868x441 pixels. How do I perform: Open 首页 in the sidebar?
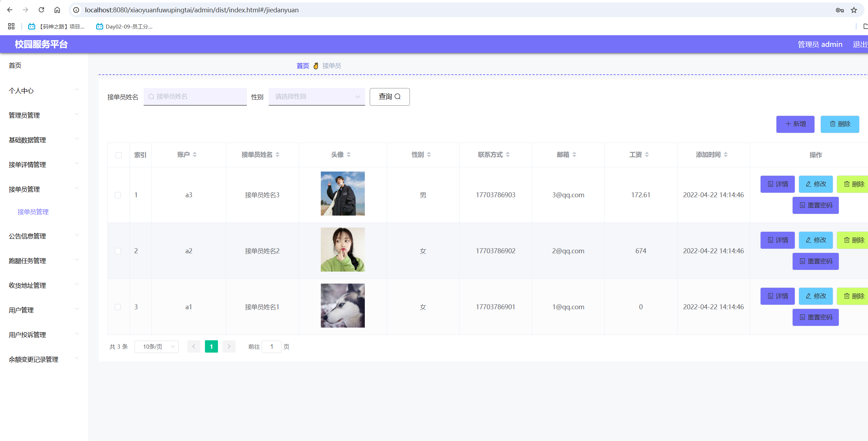click(x=15, y=66)
